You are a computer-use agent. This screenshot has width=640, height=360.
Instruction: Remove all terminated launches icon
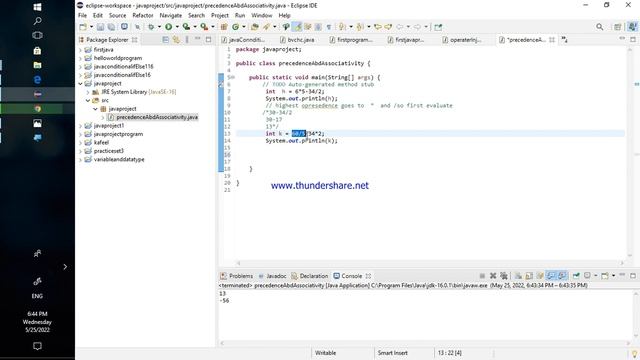click(x=504, y=276)
